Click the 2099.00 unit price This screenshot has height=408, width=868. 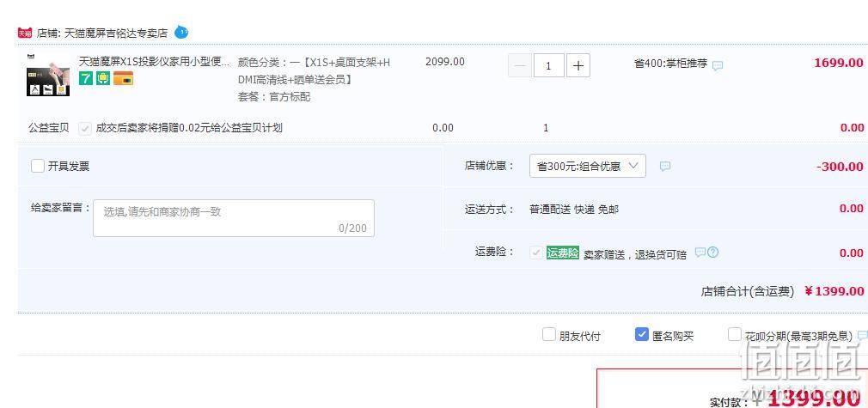(444, 62)
